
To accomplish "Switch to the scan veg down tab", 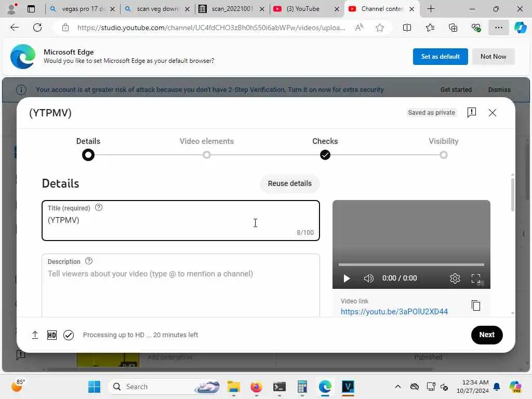I will click(157, 9).
